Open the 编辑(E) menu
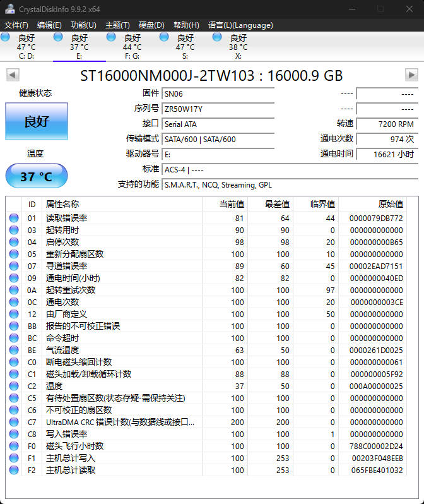424x504 pixels. click(49, 25)
